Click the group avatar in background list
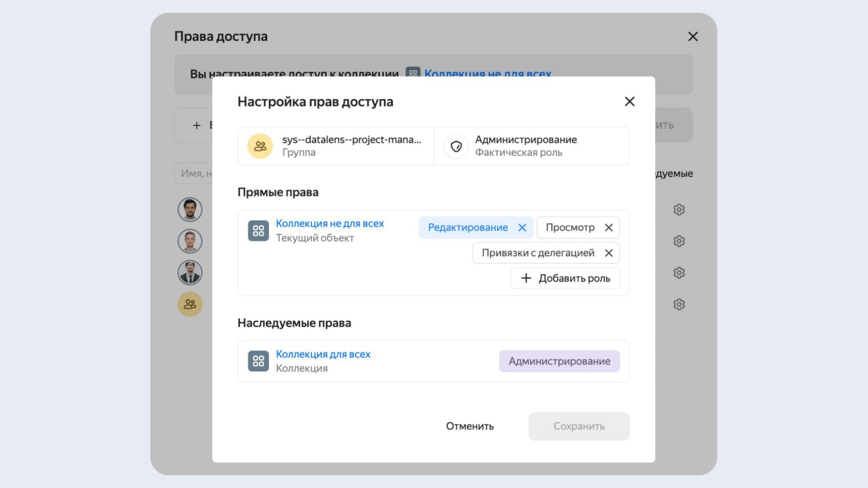 click(x=190, y=304)
